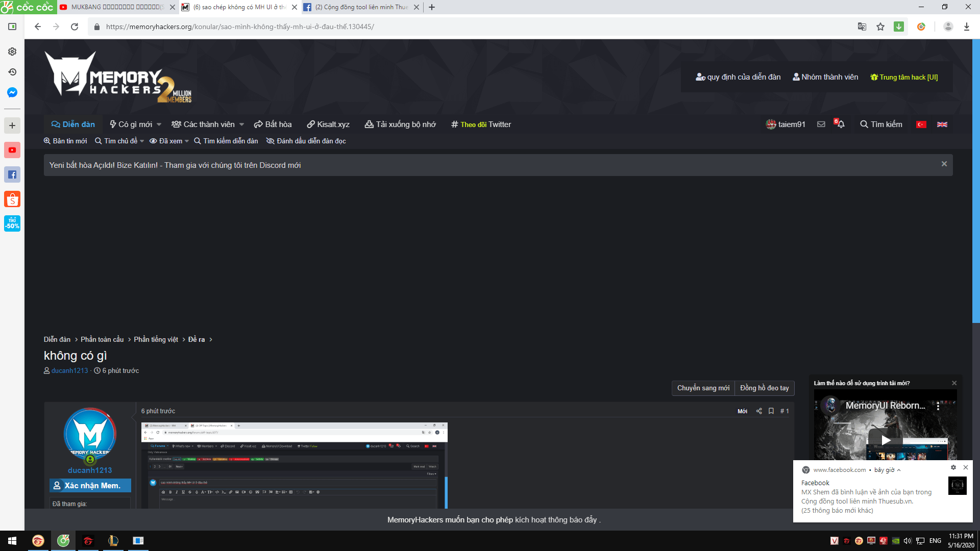
Task: Open a new browser tab
Action: click(x=432, y=7)
